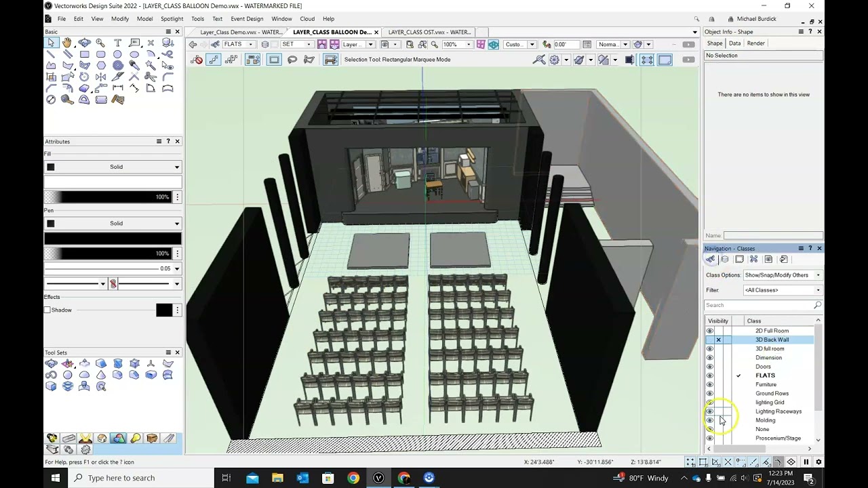Select the Text tool
The height and width of the screenshot is (488, 868).
118,43
